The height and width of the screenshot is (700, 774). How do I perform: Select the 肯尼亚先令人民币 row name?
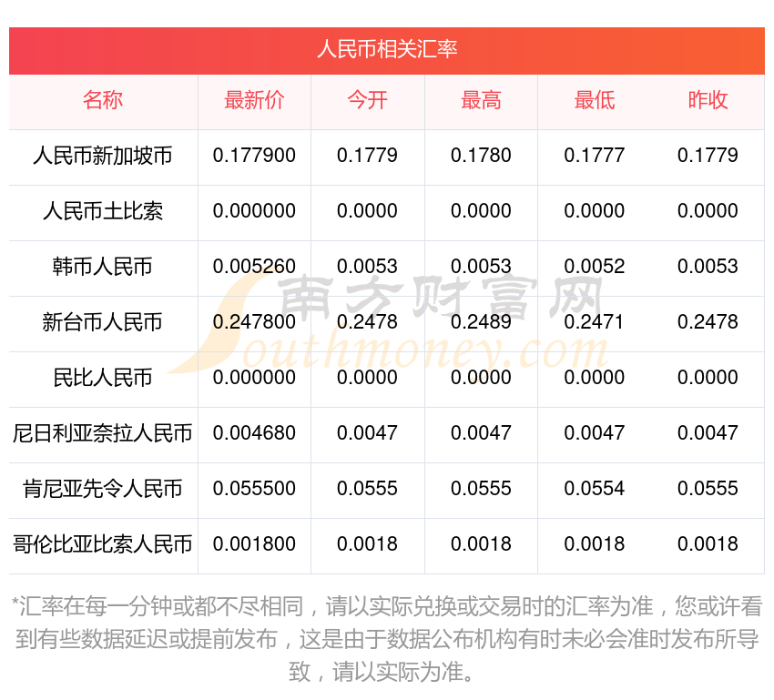pos(103,489)
